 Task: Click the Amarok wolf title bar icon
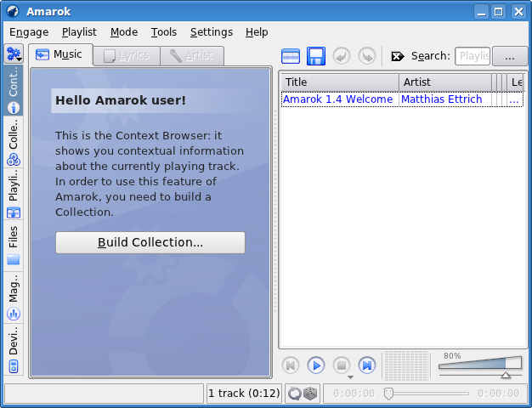pos(13,11)
